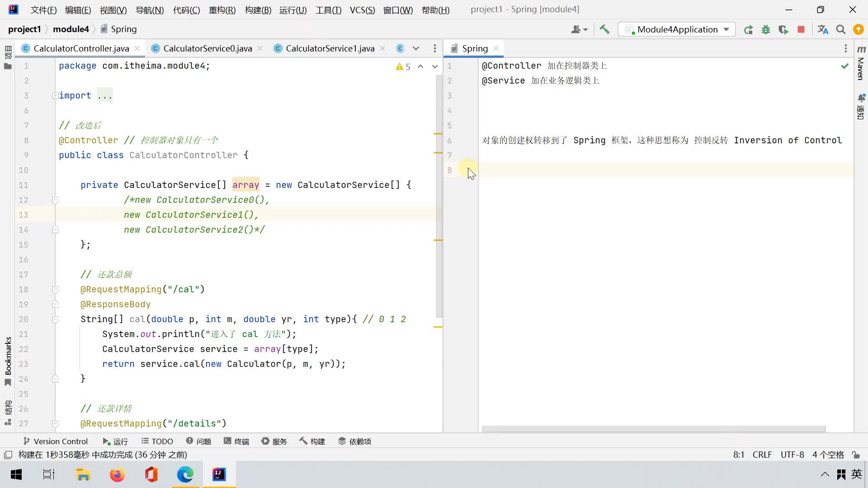The width and height of the screenshot is (868, 488).
Task: Open the Maven tool window
Action: 861,63
